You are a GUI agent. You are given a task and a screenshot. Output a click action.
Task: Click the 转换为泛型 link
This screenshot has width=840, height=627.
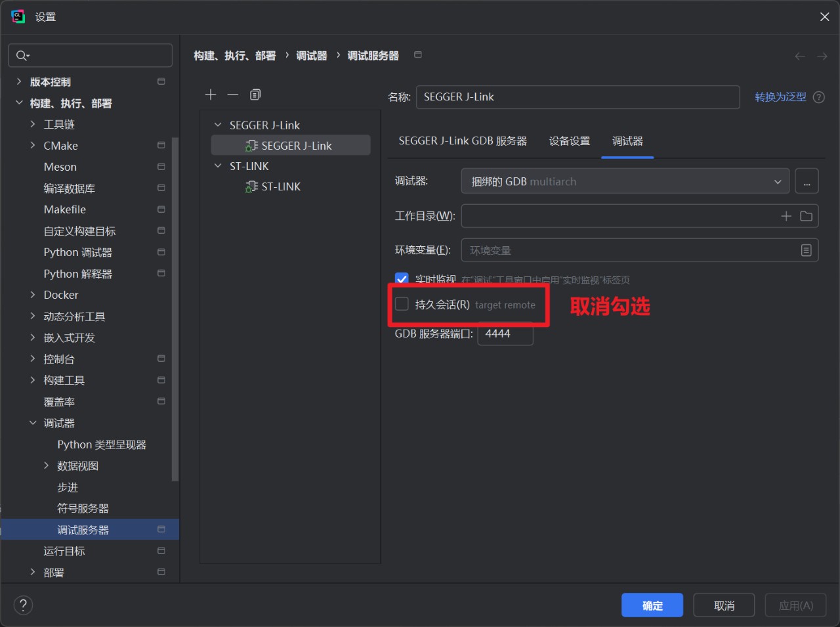click(x=780, y=97)
